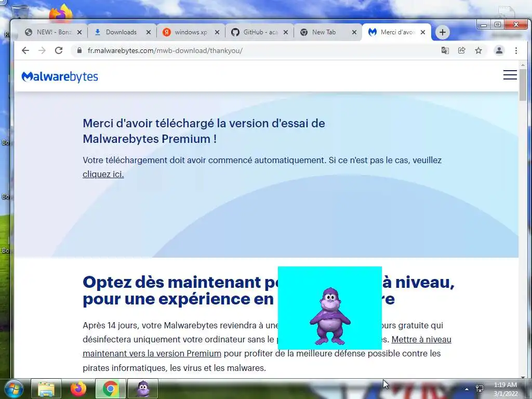This screenshot has height=399, width=532.
Task: Click the scrollbar down arrow
Action: 523,377
